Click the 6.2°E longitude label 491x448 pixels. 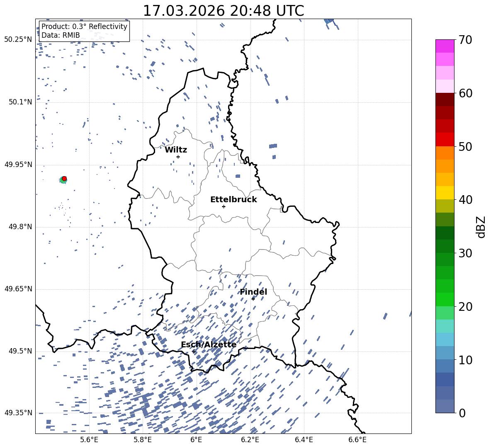pyautogui.click(x=250, y=440)
